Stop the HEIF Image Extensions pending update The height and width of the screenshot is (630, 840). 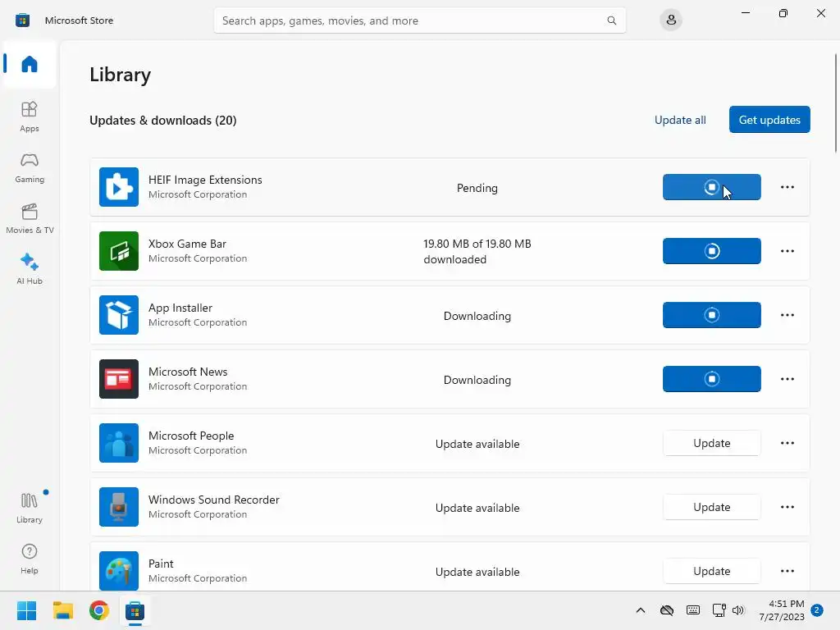click(x=711, y=187)
